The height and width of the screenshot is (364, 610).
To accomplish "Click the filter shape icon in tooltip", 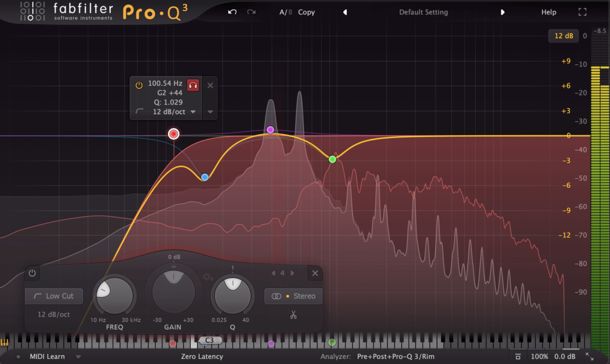I will pyautogui.click(x=140, y=112).
